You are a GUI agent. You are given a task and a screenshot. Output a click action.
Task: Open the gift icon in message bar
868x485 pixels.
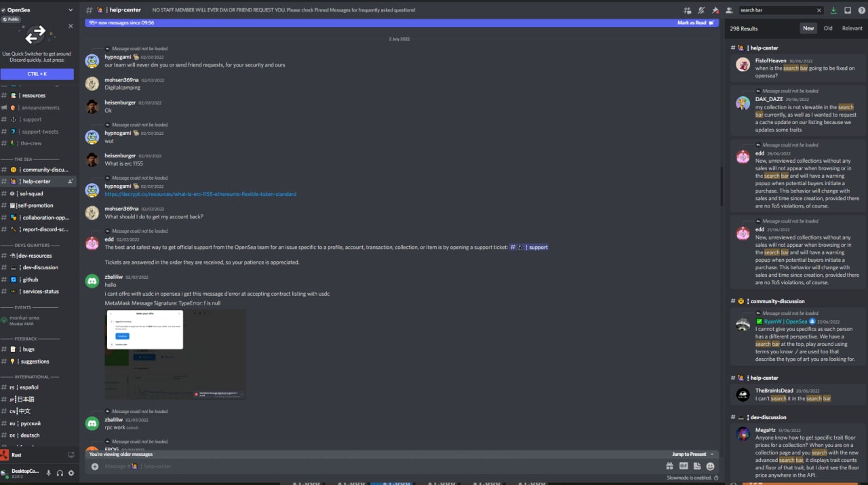point(669,466)
